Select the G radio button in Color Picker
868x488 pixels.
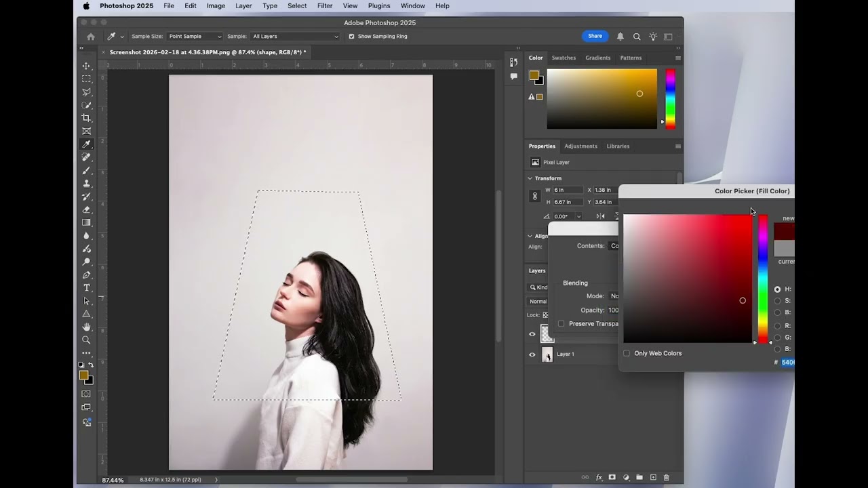coord(777,338)
